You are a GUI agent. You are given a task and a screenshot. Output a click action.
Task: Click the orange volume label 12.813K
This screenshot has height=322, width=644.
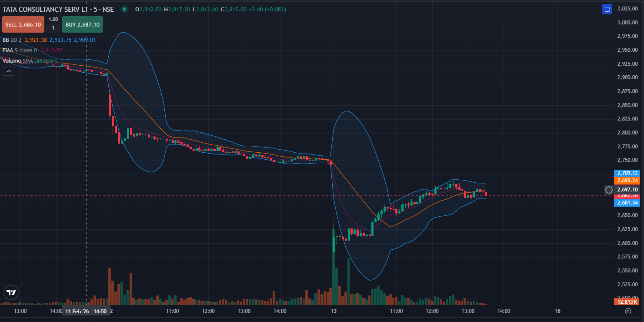click(626, 302)
